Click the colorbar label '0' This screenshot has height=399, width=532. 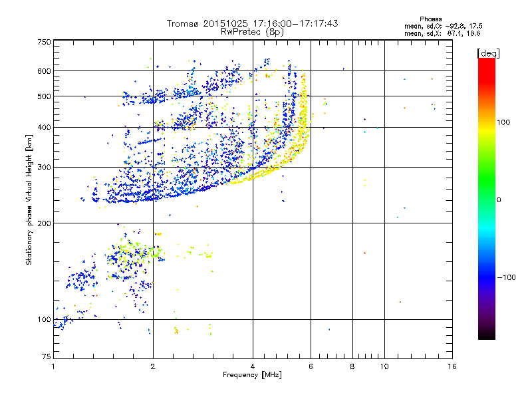[498, 200]
